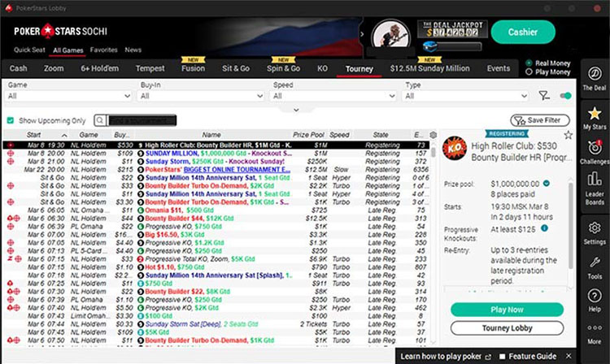Screen dimensions: 610x364
Task: Click the Cashier button
Action: pyautogui.click(x=523, y=32)
